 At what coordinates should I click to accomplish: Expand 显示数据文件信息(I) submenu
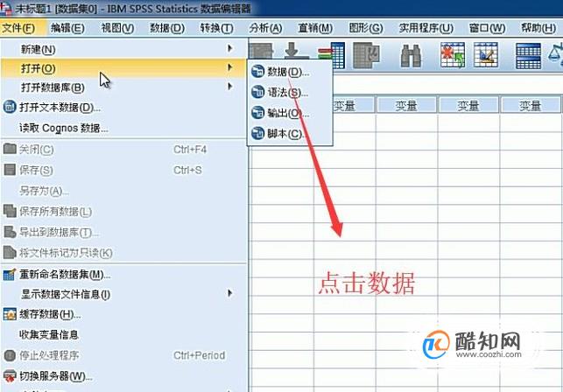[x=123, y=294]
